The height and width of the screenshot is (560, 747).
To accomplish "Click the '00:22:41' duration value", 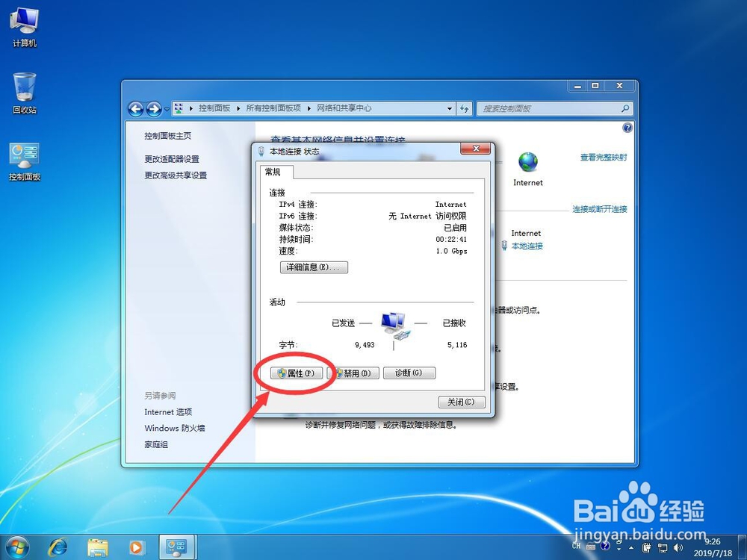I will click(x=451, y=240).
